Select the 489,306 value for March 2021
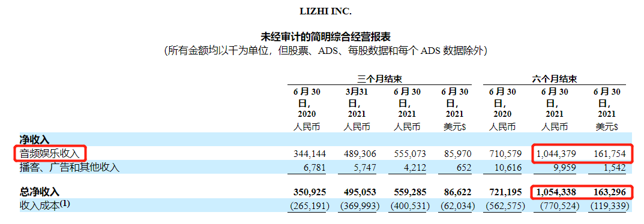The width and height of the screenshot is (644, 224). (x=361, y=154)
